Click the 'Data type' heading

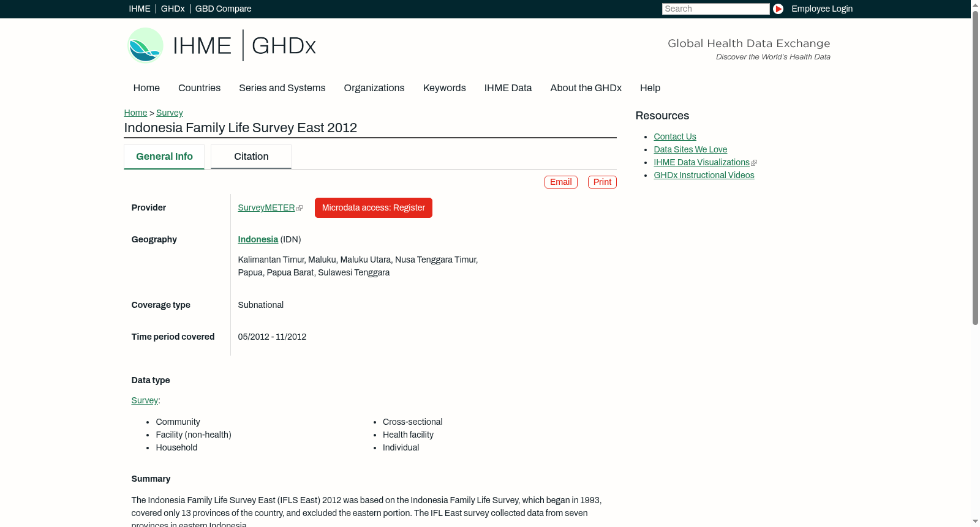151,380
